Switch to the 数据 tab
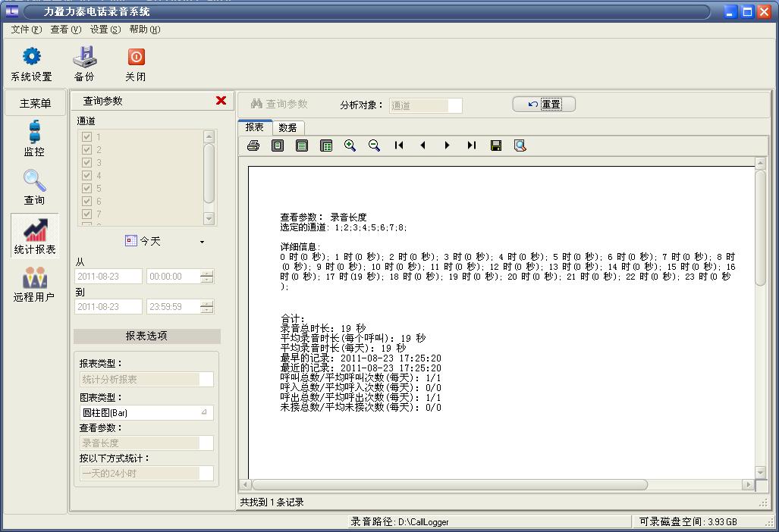The height and width of the screenshot is (532, 779). pos(287,127)
